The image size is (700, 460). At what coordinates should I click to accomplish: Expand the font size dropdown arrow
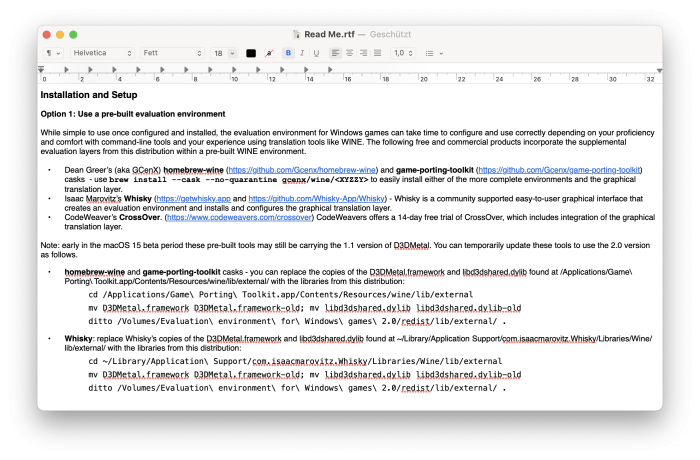pos(233,53)
